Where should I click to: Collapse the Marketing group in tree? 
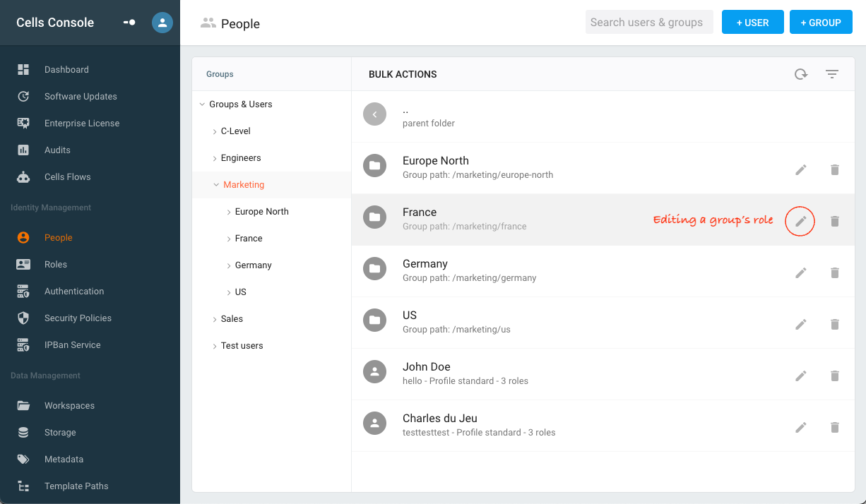(216, 185)
